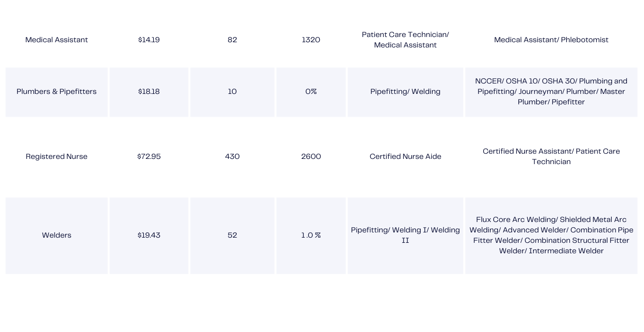Click the Medical Assistant occupation name cell

(56, 40)
